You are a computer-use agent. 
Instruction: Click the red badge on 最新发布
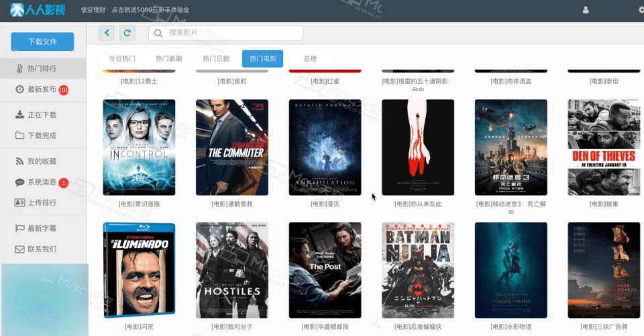tap(63, 90)
